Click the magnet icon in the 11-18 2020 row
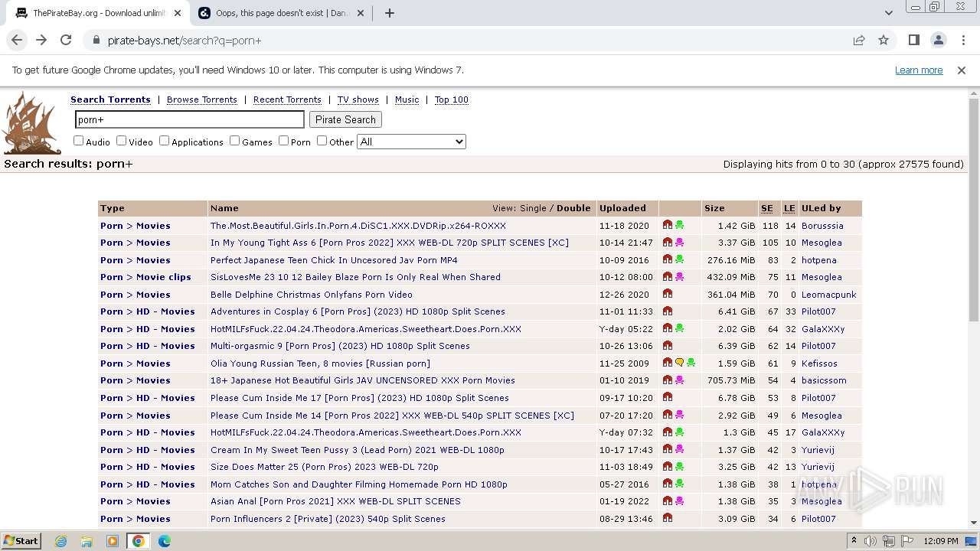This screenshot has width=980, height=551. 668,226
